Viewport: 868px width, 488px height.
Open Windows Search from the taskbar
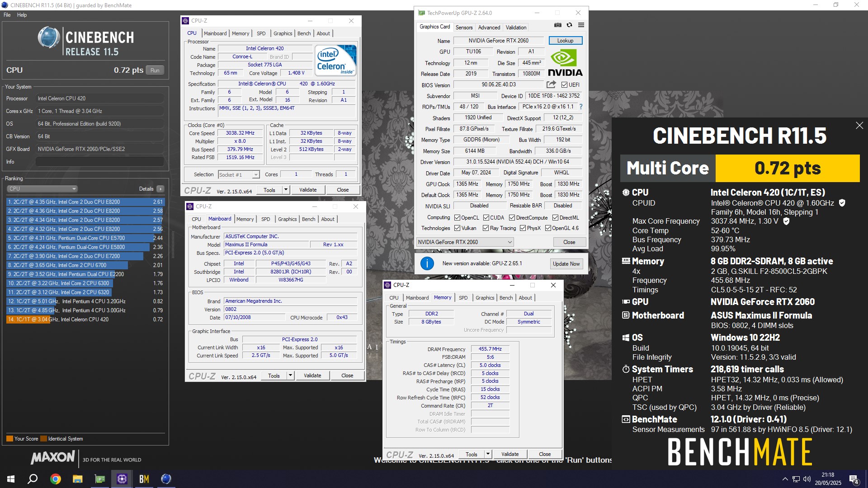point(33,479)
